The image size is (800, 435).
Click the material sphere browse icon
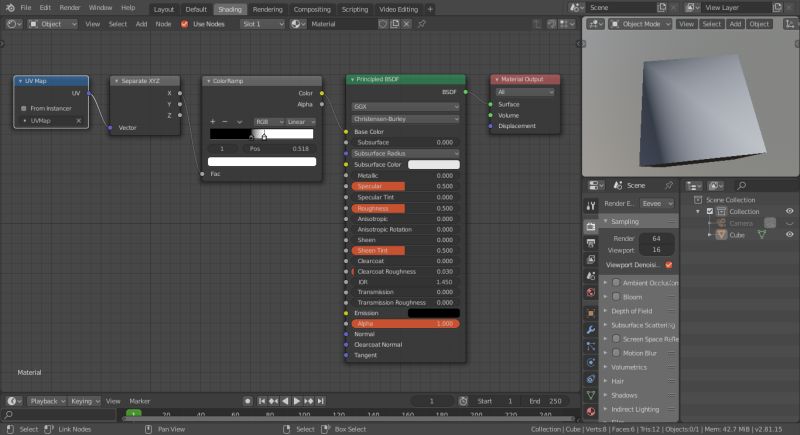(298, 24)
